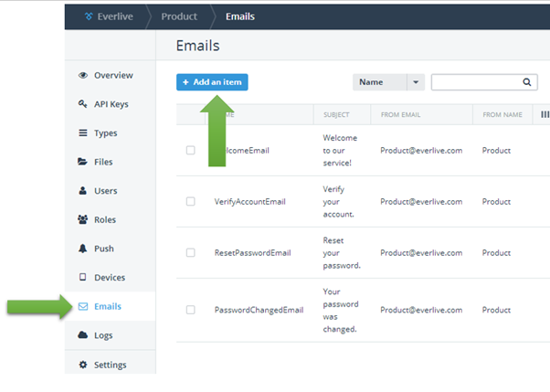
Task: Click inside the search text field
Action: click(x=475, y=82)
